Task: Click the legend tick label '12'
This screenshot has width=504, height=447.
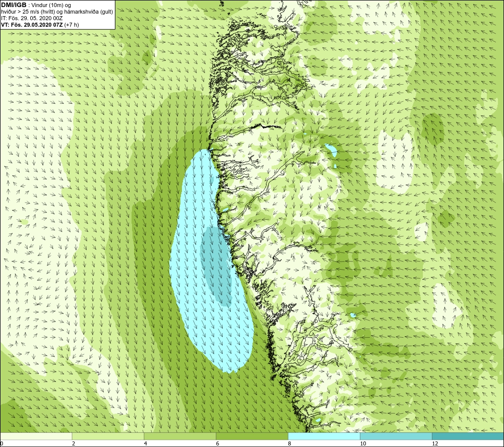Action: click(x=435, y=443)
